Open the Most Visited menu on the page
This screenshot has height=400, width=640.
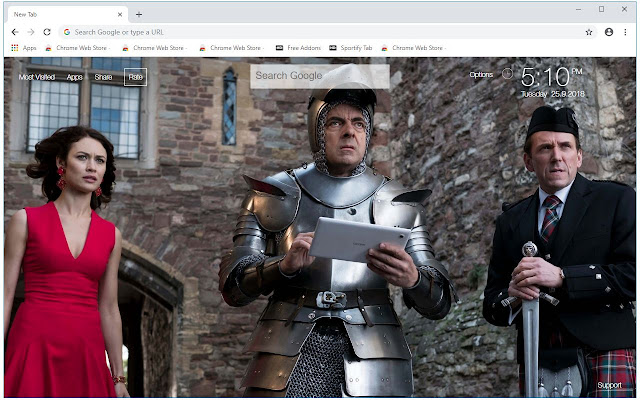[37, 77]
